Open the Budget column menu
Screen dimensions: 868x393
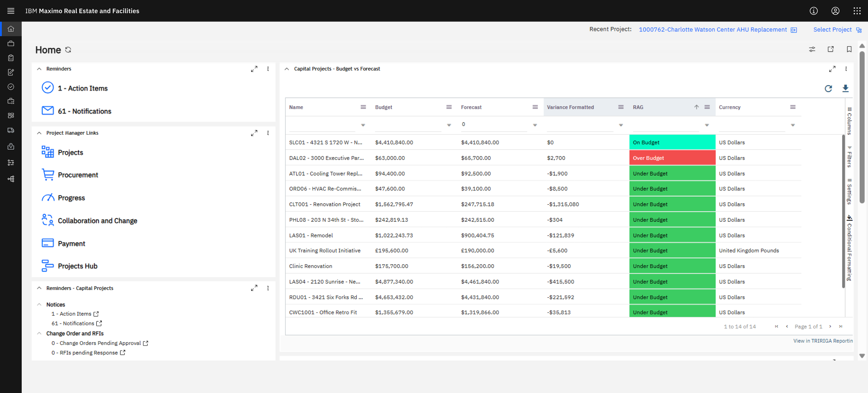pyautogui.click(x=449, y=107)
